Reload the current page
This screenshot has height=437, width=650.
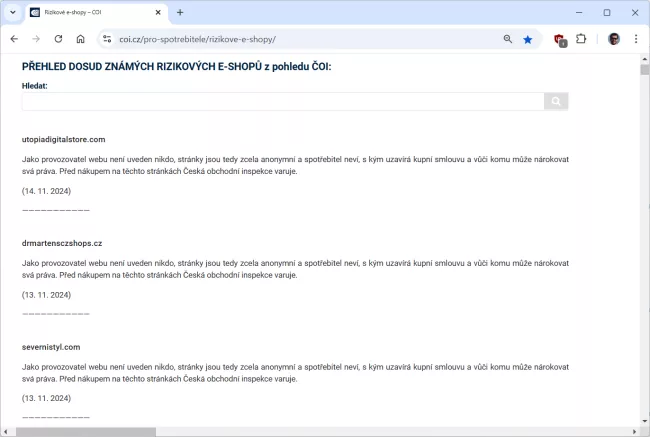point(58,39)
